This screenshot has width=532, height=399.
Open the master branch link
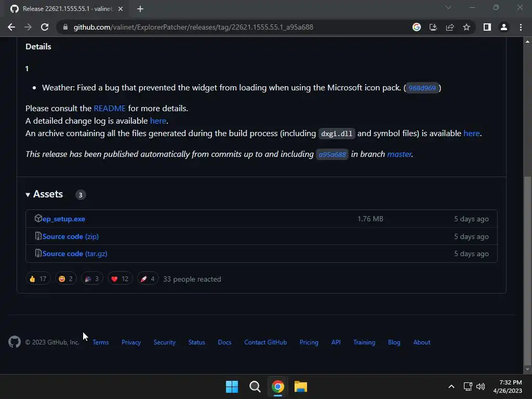(x=399, y=154)
